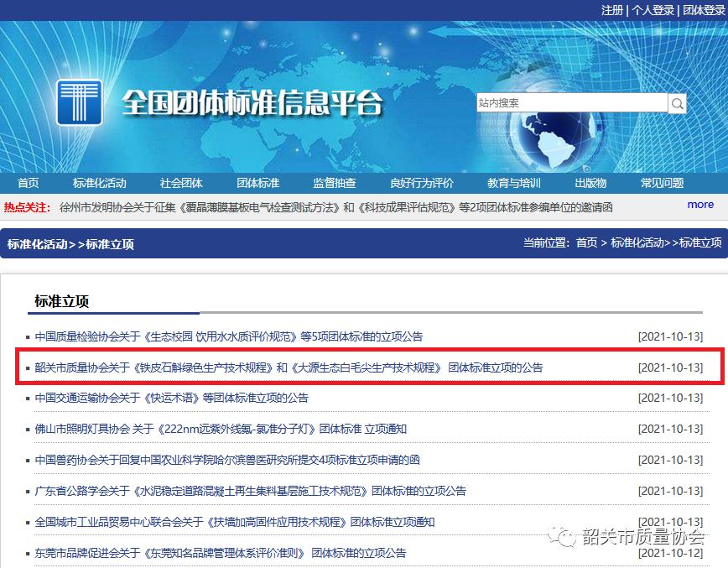Open the 个人登录 link
The height and width of the screenshot is (568, 728).
point(653,10)
